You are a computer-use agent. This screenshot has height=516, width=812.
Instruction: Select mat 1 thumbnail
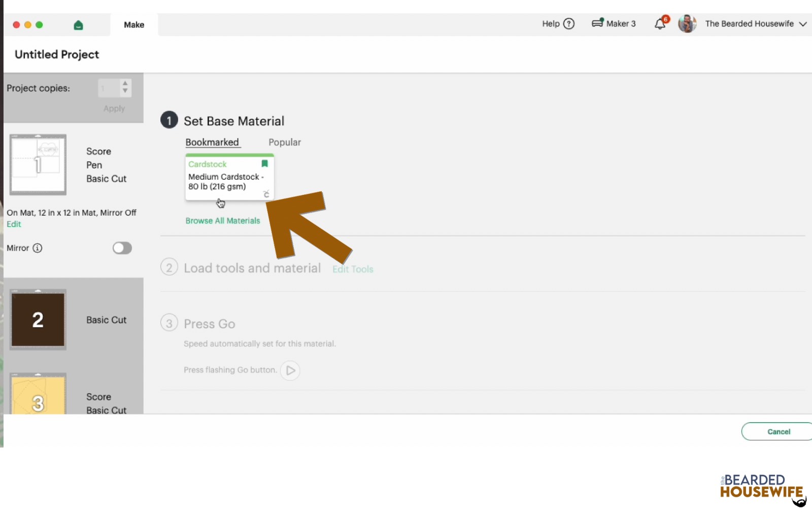[38, 164]
